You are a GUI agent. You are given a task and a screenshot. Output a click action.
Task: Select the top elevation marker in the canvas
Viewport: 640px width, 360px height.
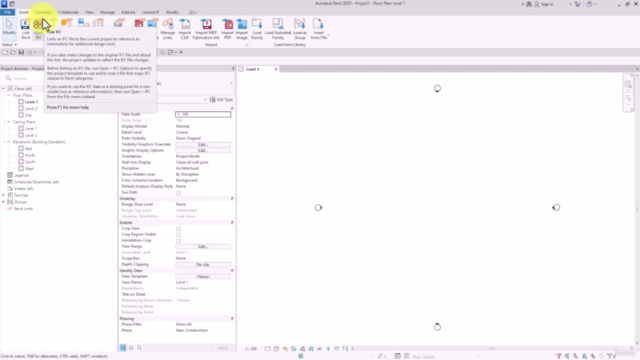[x=437, y=89]
